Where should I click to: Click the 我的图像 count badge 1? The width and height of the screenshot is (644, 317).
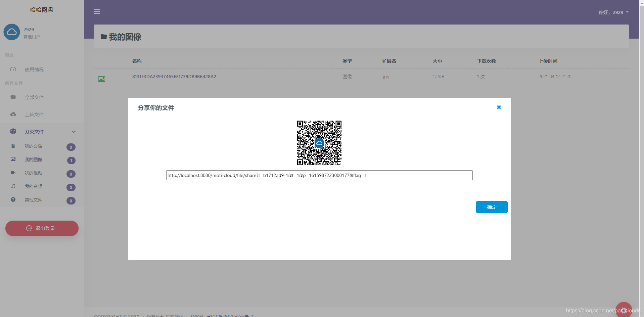click(x=71, y=161)
